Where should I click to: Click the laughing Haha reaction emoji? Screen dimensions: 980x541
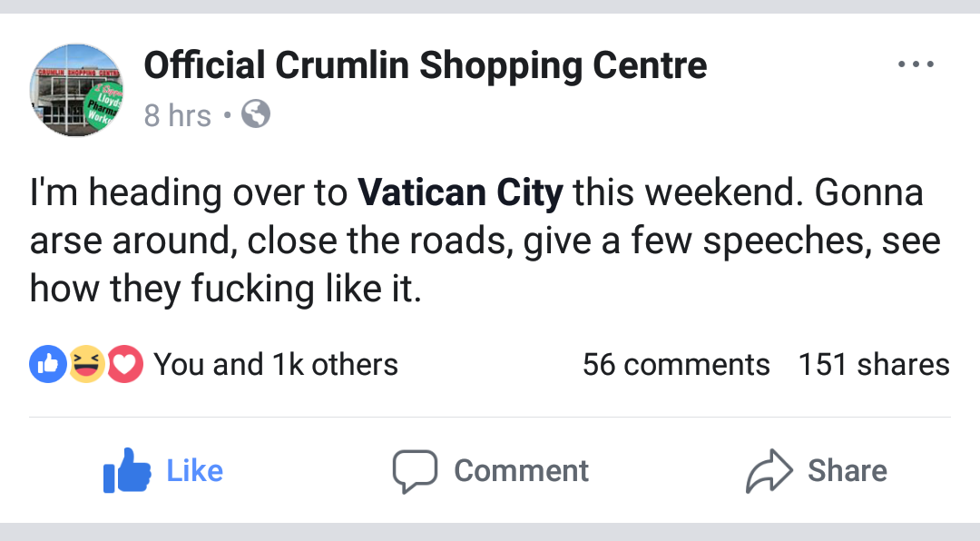tap(86, 365)
